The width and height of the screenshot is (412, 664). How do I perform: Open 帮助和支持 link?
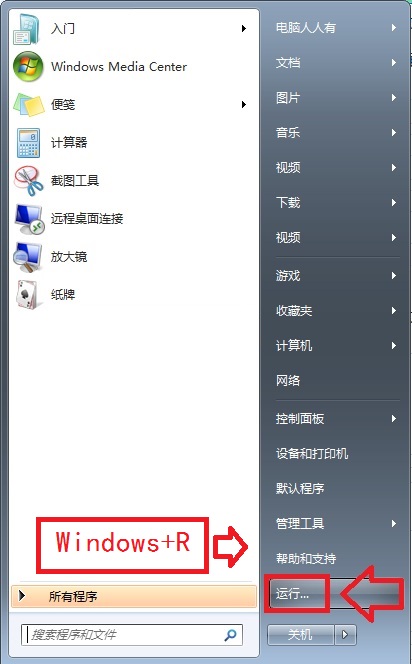306,559
